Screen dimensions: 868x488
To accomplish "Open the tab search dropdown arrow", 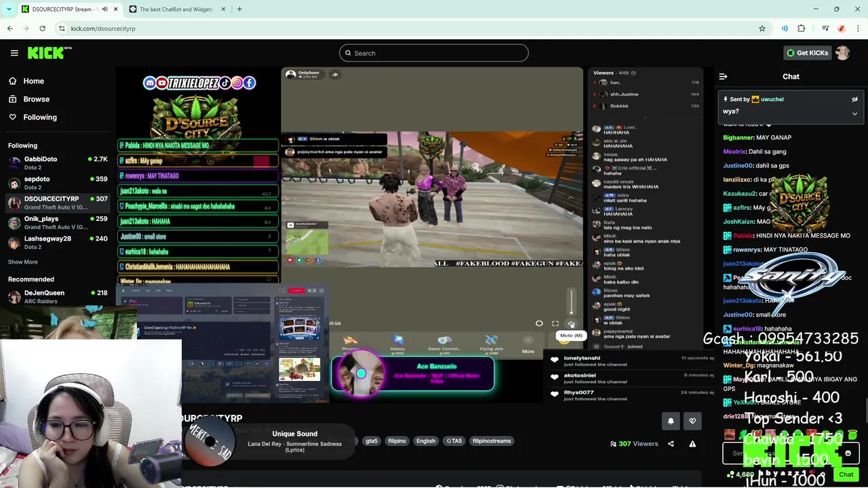I will click(8, 9).
